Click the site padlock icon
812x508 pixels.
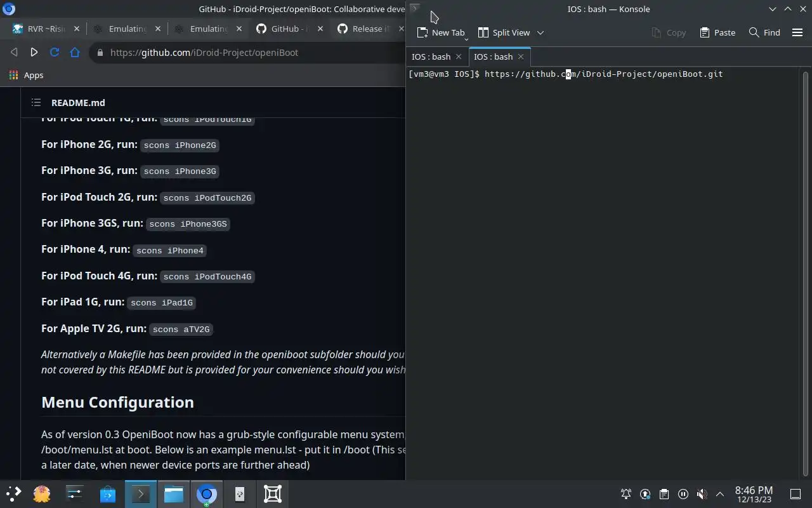(100, 53)
